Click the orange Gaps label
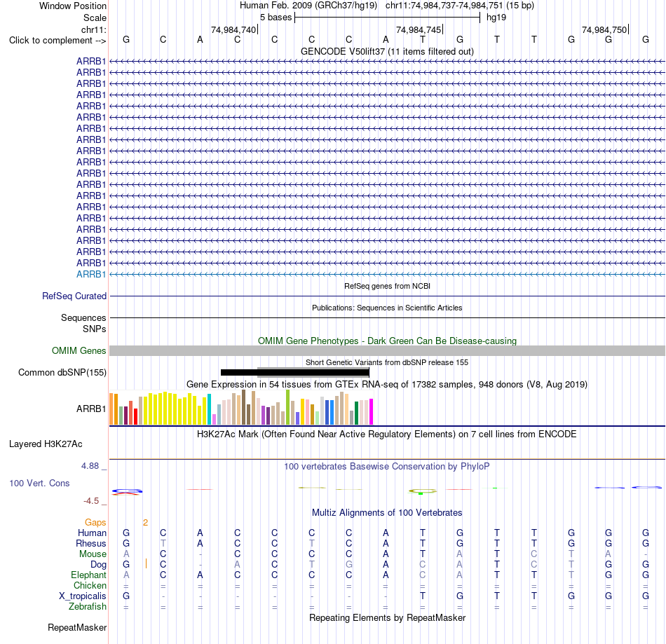 click(95, 523)
